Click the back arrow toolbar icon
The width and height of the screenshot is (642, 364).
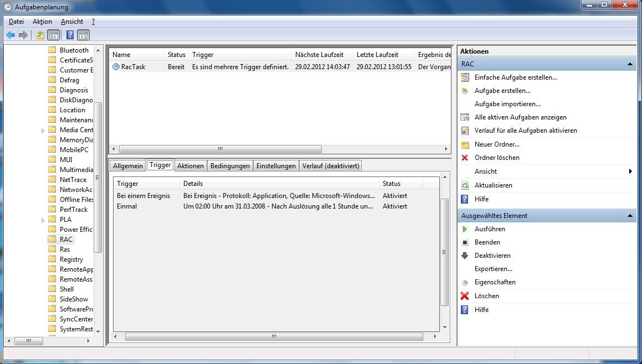tap(11, 35)
